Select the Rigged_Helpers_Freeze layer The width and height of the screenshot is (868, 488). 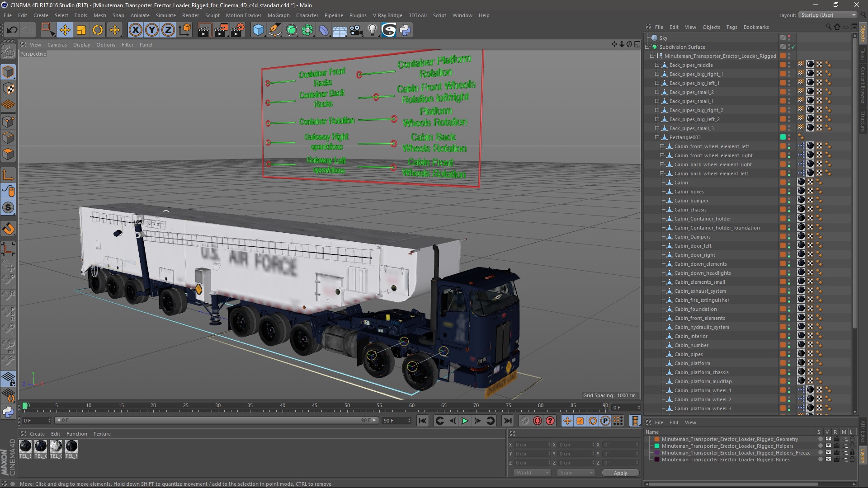coord(736,453)
